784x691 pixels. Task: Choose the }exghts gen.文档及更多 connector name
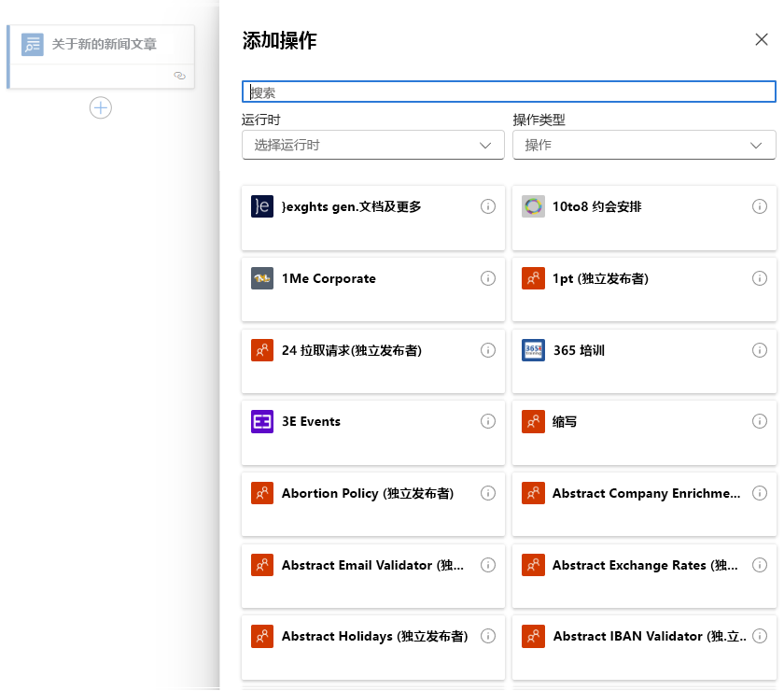coord(352,206)
